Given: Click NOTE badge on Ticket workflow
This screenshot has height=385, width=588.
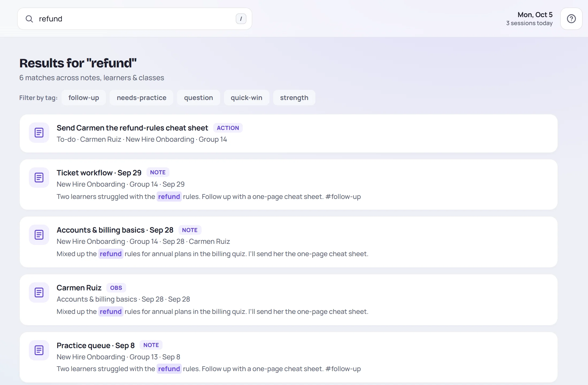Looking at the screenshot, I should pos(158,172).
